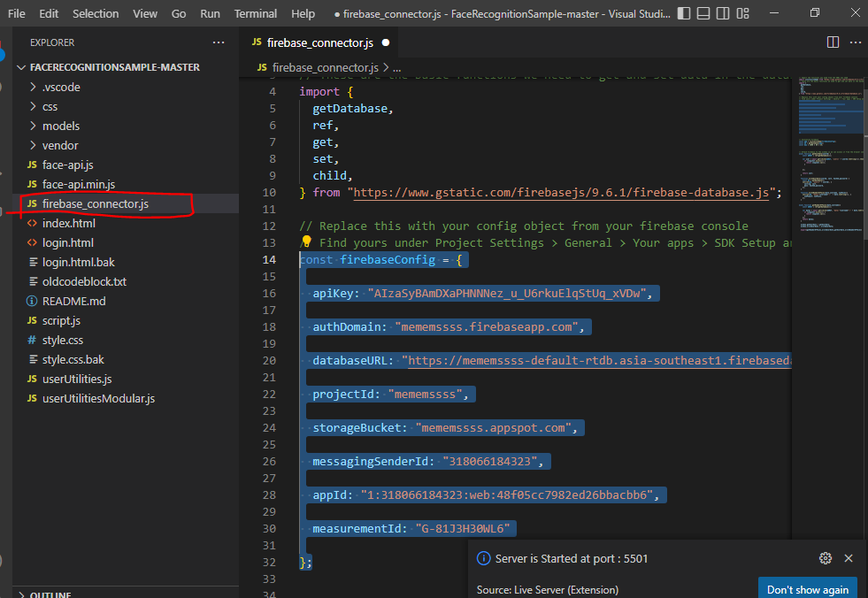Toggle Secondary Side Bar layout icon
868x598 pixels.
point(723,13)
